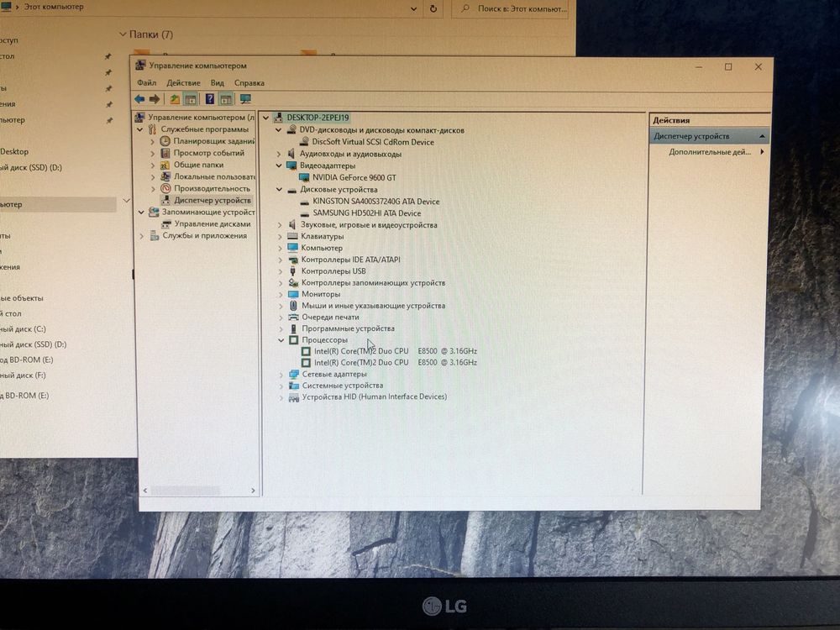Expand Звуковые, игровые и видеоустройства
Screen dimensions: 840x630
pyautogui.click(x=280, y=225)
